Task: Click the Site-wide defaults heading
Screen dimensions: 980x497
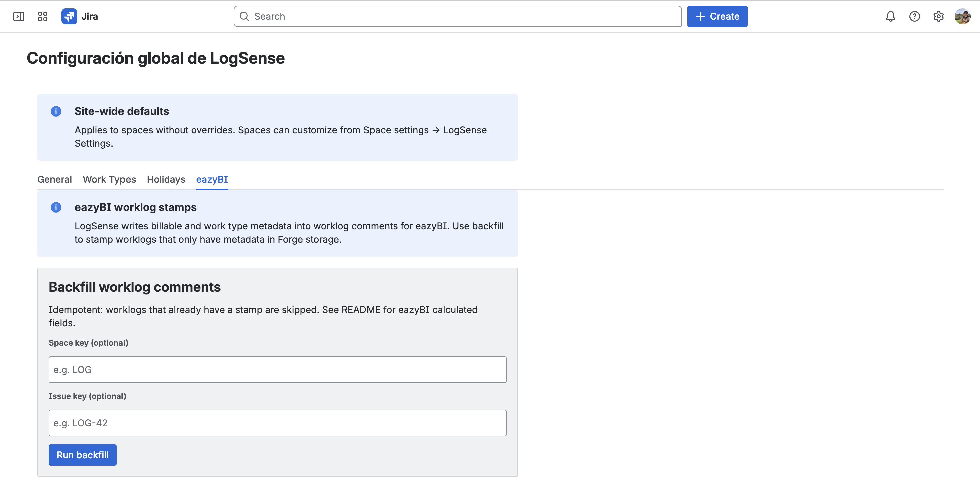Action: pyautogui.click(x=122, y=111)
